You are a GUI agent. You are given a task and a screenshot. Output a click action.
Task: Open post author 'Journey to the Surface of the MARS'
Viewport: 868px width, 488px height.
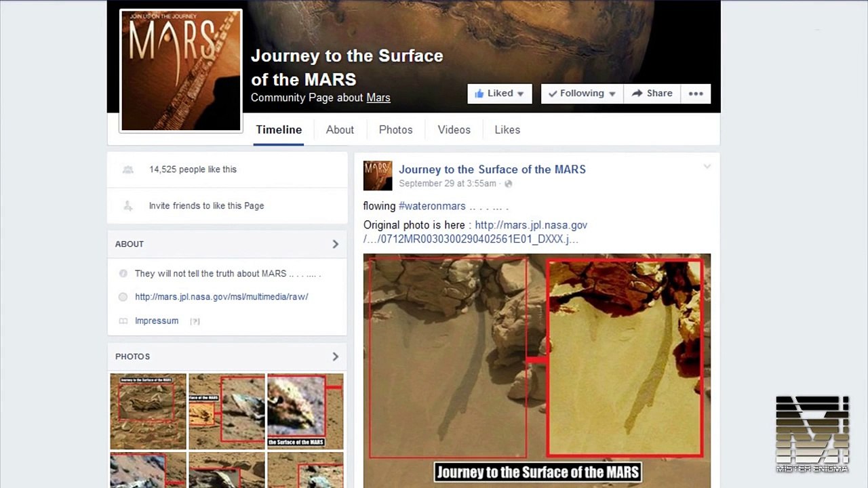point(492,169)
